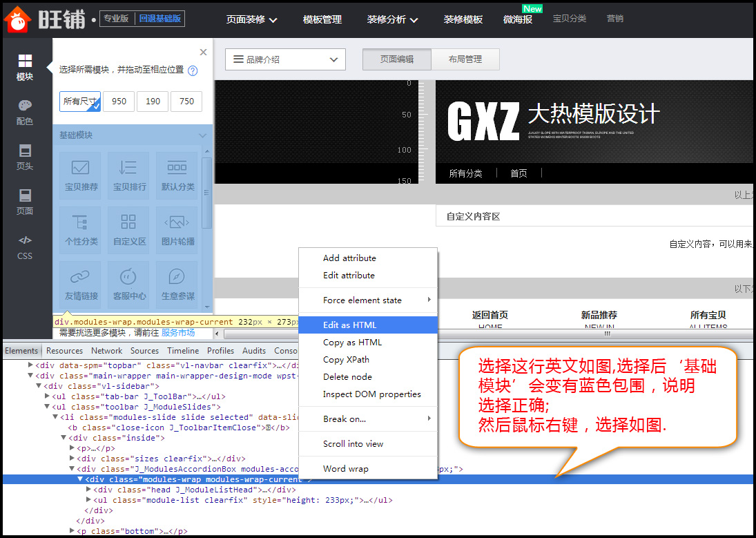
Task: Open the 页面装修 dropdown menu
Action: pyautogui.click(x=252, y=19)
